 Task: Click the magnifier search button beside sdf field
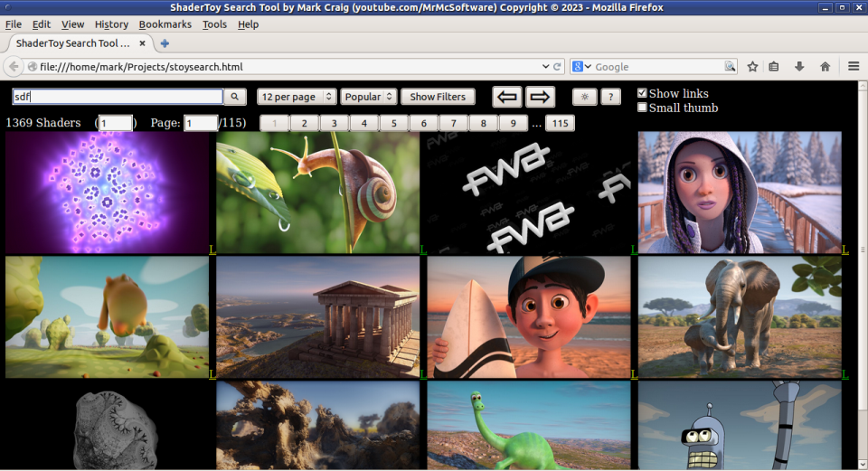pyautogui.click(x=235, y=97)
